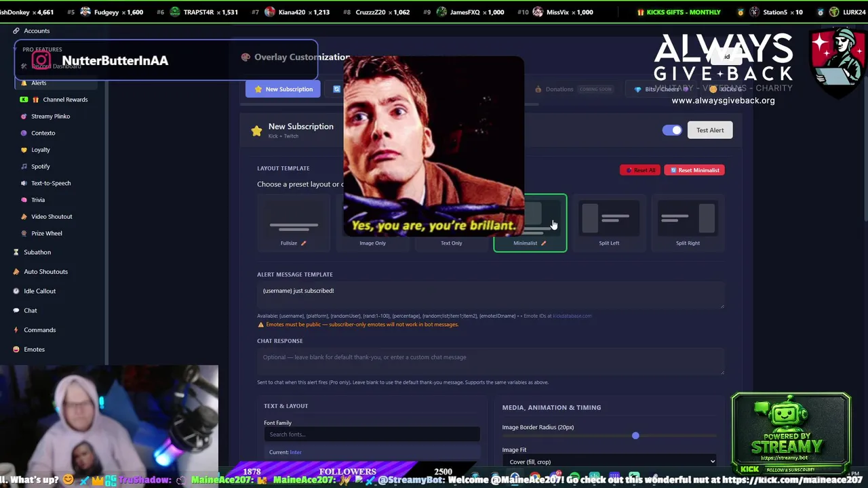
Task: Open the Subathon section
Action: pos(37,252)
